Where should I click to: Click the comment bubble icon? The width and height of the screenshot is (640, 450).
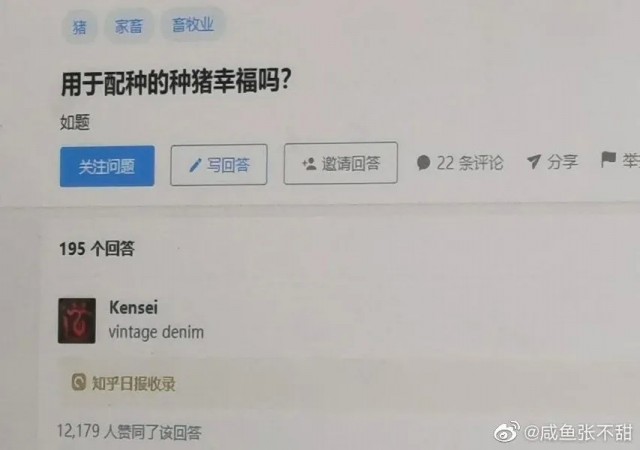pos(423,163)
